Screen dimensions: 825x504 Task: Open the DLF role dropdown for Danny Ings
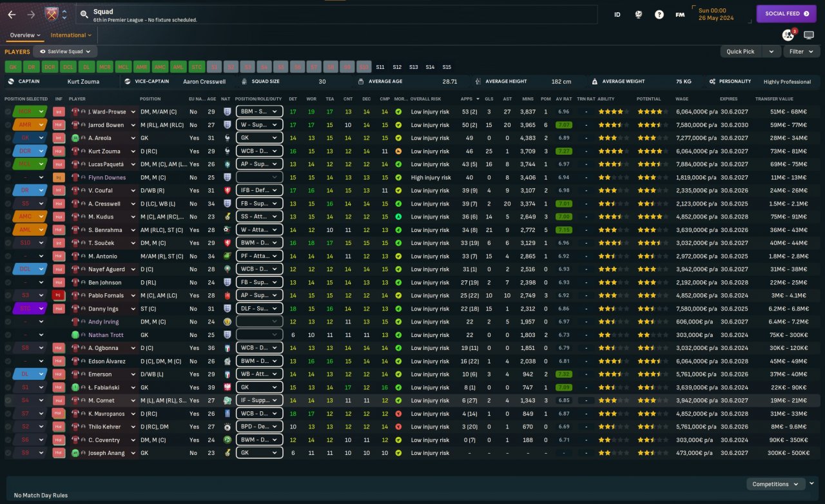[259, 309]
